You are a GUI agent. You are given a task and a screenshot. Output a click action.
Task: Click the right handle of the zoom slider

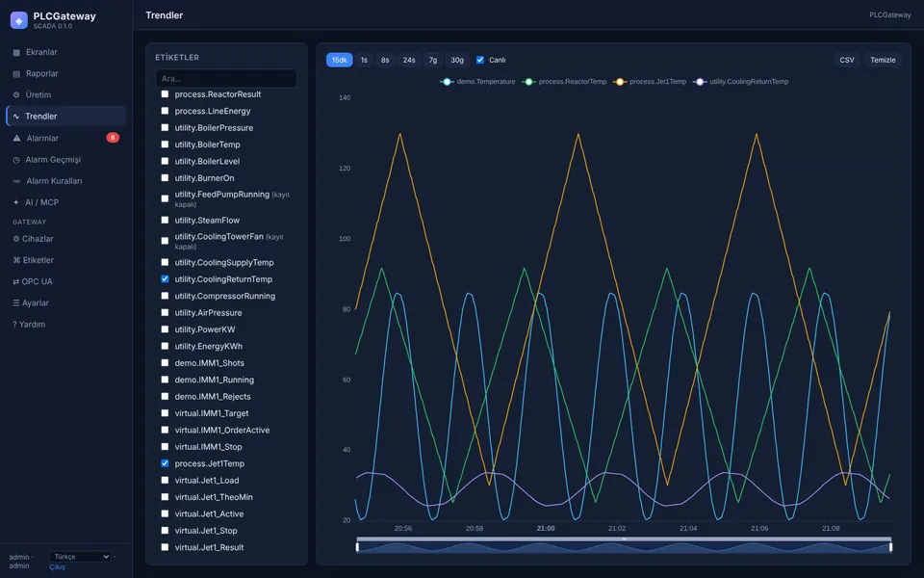click(890, 547)
